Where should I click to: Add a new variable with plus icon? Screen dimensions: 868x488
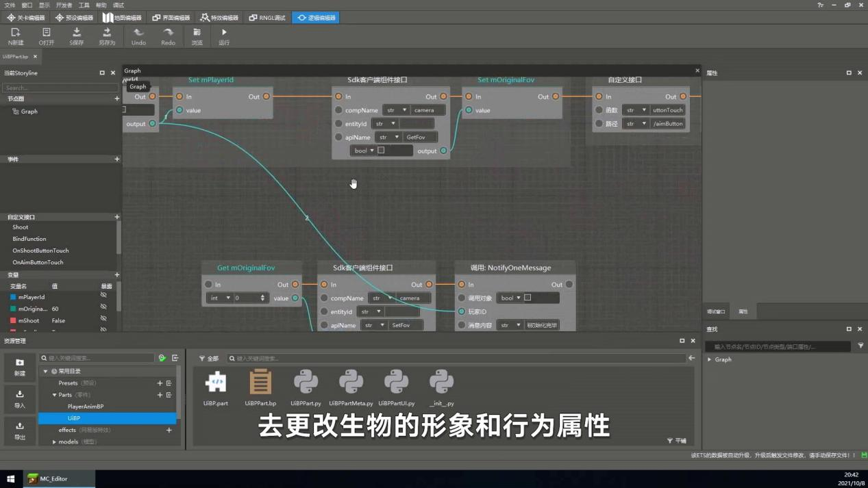pos(116,275)
